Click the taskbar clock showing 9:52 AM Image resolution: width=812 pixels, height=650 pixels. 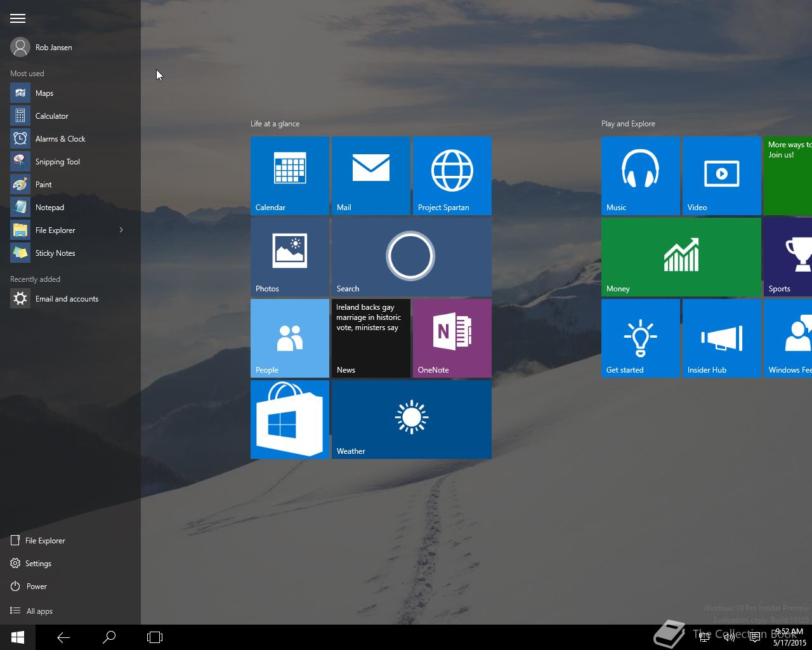[789, 637]
